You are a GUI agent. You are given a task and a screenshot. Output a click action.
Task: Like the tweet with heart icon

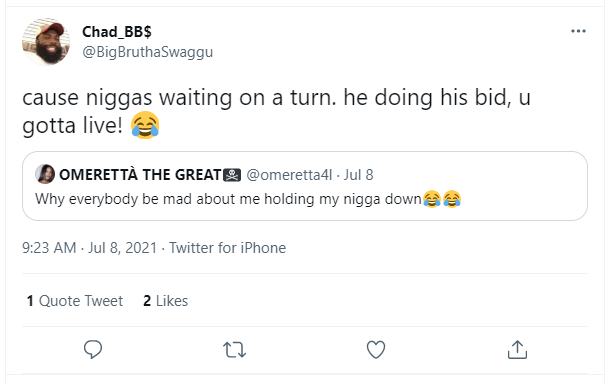pos(376,349)
